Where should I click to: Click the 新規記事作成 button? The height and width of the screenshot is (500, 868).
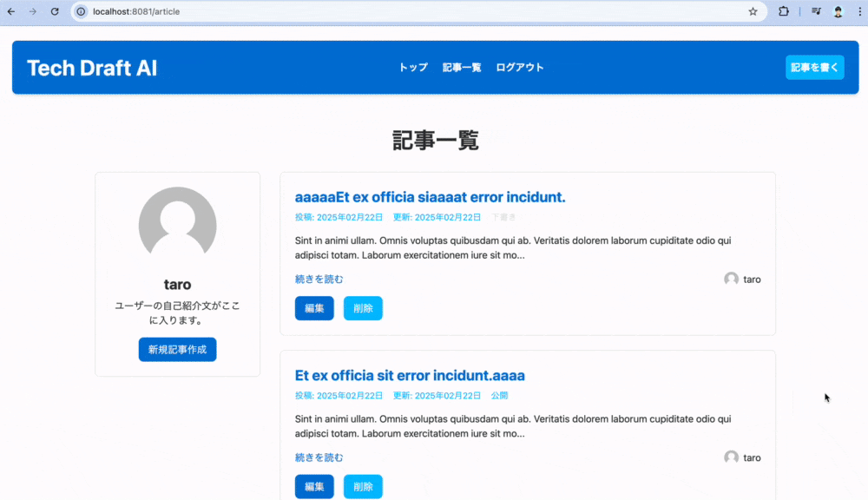click(x=177, y=349)
